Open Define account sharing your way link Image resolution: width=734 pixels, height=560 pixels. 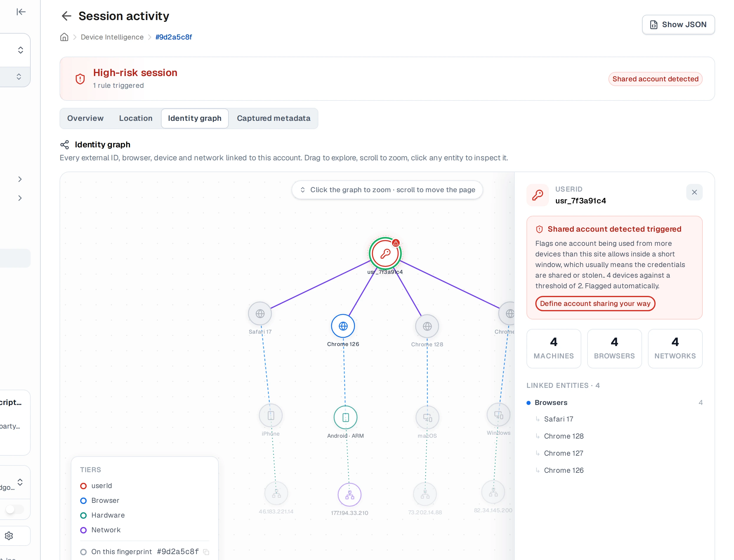click(x=595, y=303)
